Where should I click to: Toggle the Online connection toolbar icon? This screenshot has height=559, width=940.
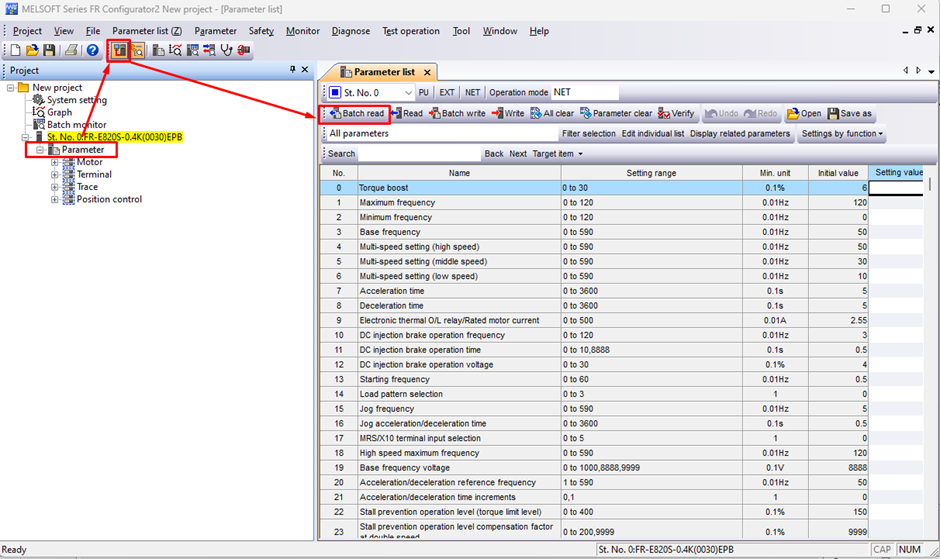coord(119,50)
